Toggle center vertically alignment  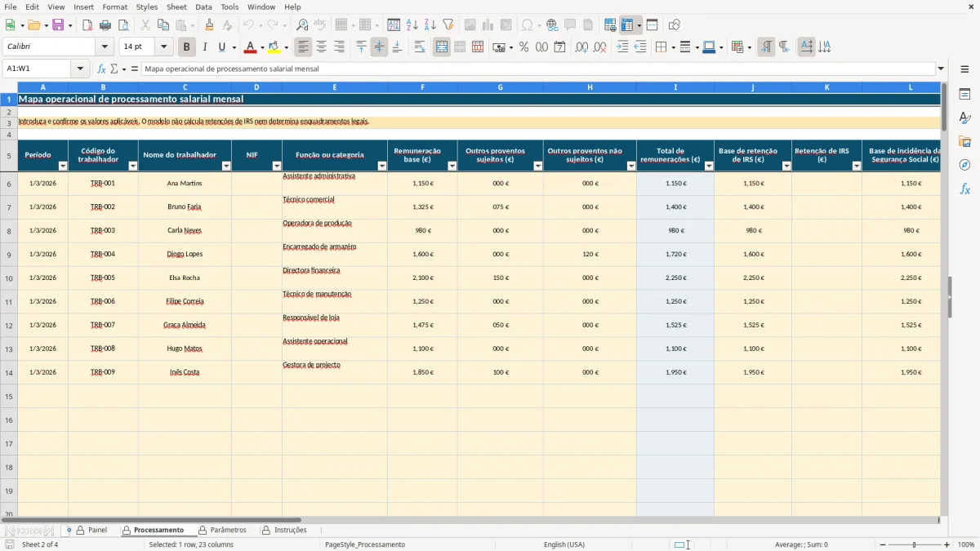click(379, 47)
